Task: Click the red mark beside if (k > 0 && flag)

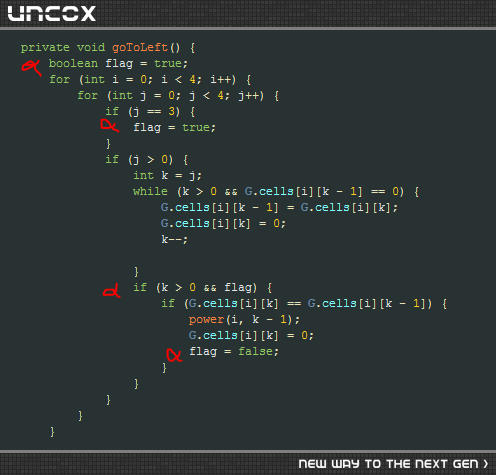Action: (112, 290)
